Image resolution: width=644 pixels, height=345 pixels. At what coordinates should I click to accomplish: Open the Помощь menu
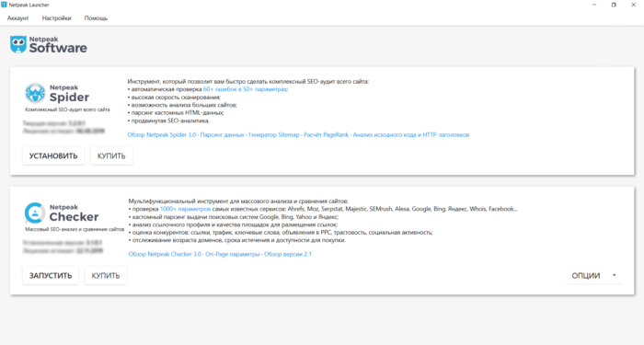[96, 18]
